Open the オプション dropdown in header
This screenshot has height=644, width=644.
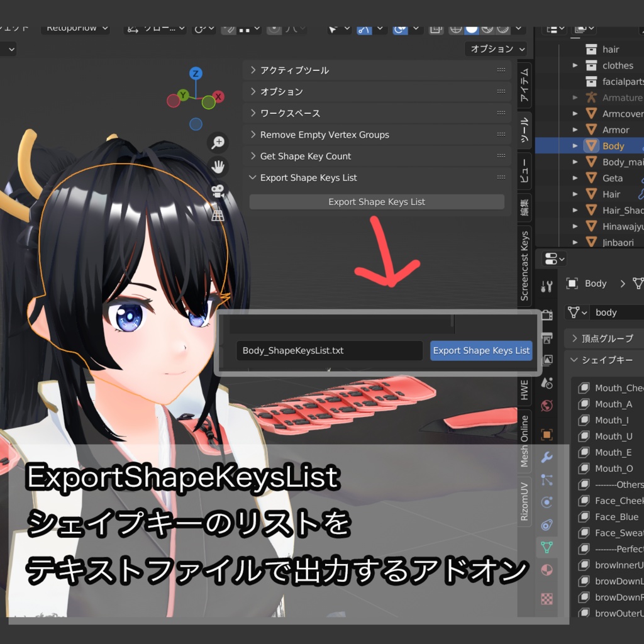pyautogui.click(x=496, y=49)
